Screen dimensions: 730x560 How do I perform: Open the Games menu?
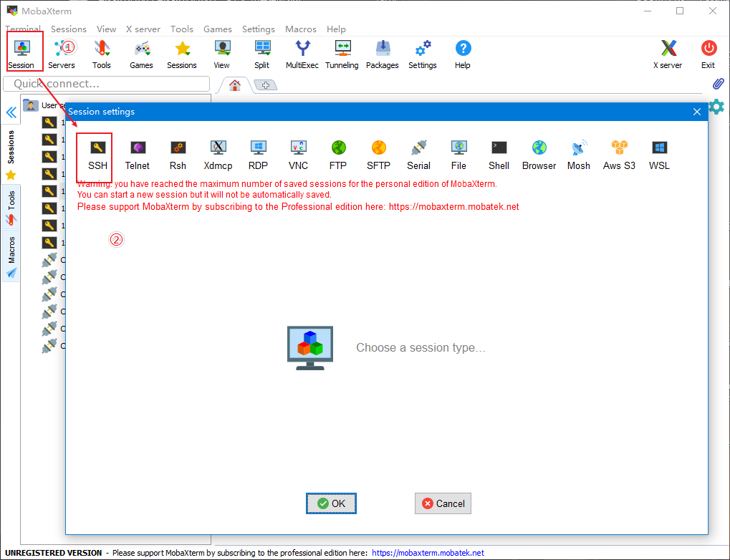coord(217,29)
